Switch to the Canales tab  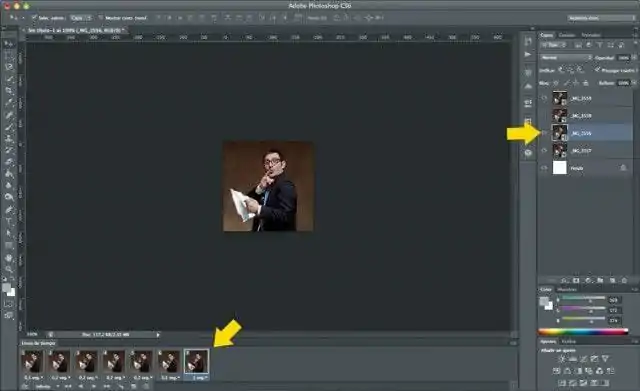[x=567, y=35]
